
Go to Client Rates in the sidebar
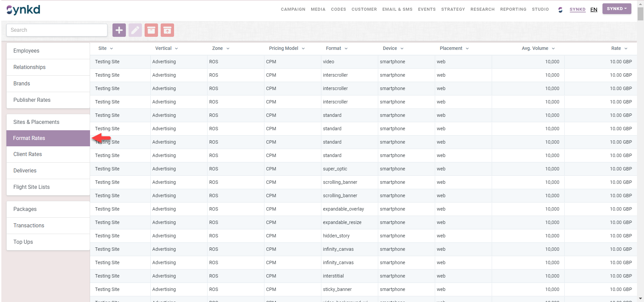pos(28,154)
